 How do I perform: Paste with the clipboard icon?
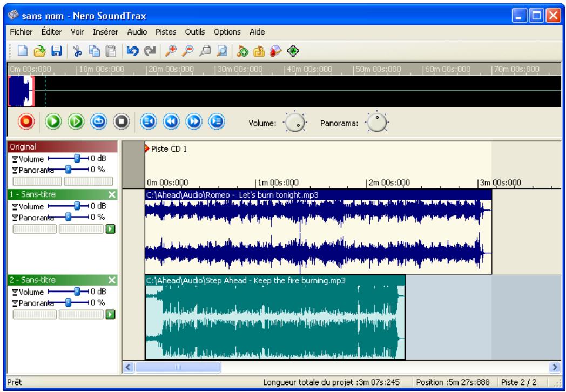point(111,51)
